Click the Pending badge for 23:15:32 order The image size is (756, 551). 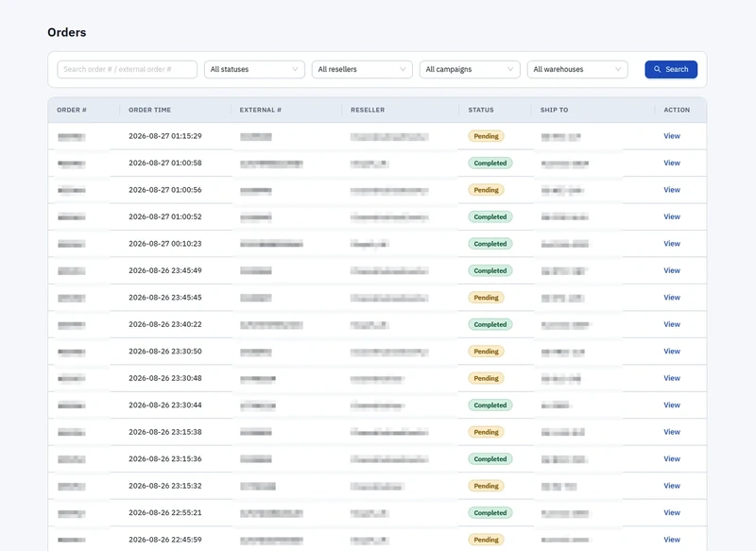pyautogui.click(x=486, y=487)
